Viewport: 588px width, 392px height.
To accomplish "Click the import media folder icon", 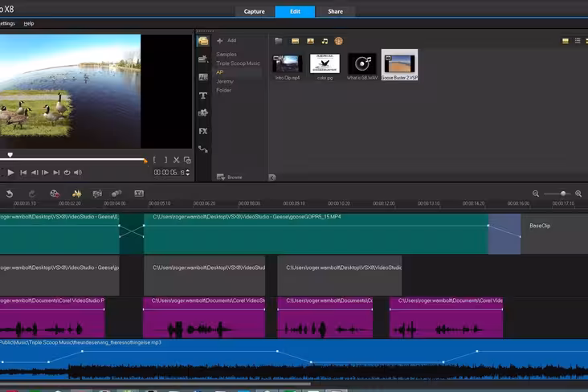I will pos(278,41).
